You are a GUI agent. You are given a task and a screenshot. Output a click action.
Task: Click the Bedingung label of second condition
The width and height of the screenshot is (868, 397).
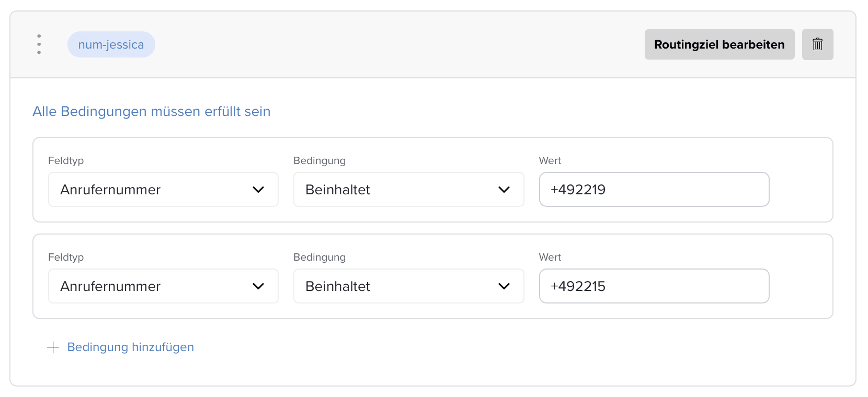(x=319, y=258)
